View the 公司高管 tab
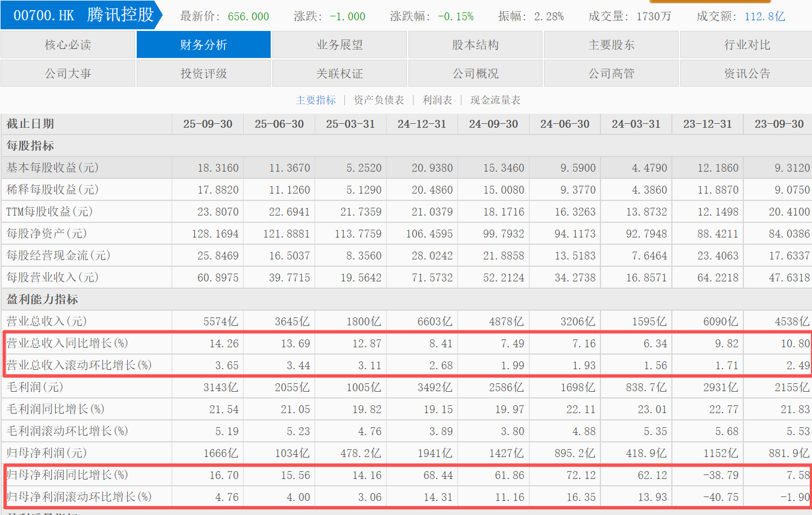The height and width of the screenshot is (515, 812). point(612,73)
